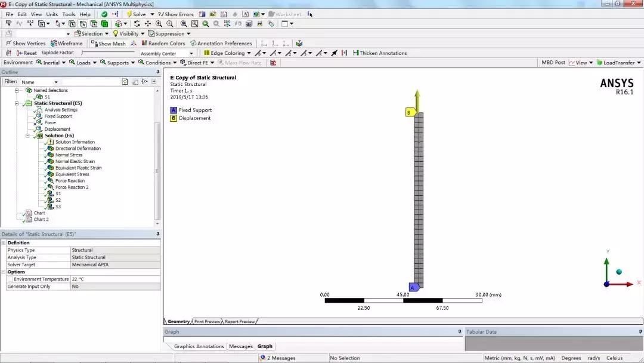Viewport: 644px width, 363px height.
Task: Click MBD Post
Action: click(x=553, y=63)
